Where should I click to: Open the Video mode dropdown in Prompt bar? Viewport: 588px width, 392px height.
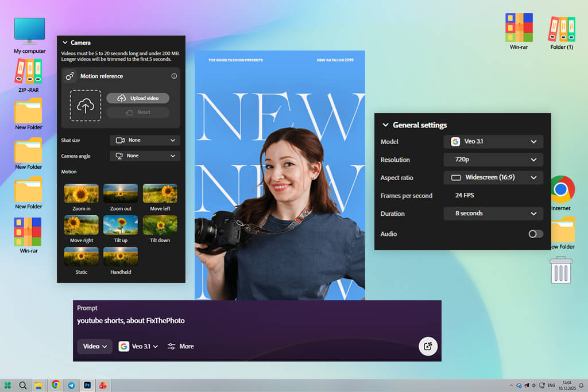pyautogui.click(x=95, y=347)
